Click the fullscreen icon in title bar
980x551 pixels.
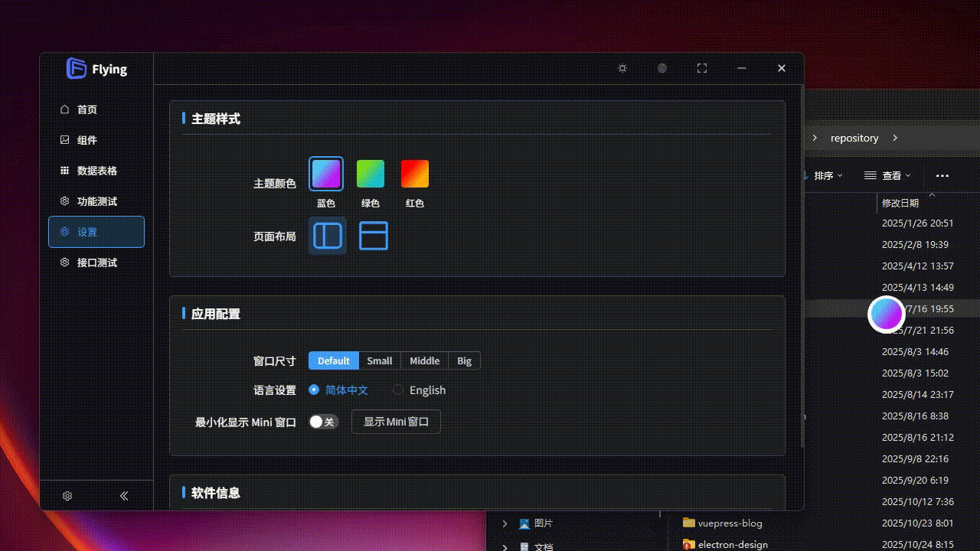point(702,68)
